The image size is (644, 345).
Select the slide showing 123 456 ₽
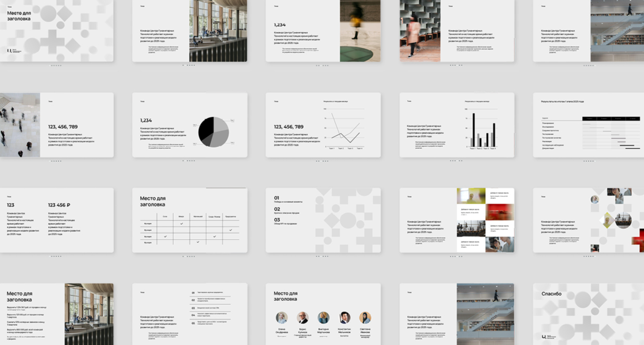pyautogui.click(x=56, y=220)
